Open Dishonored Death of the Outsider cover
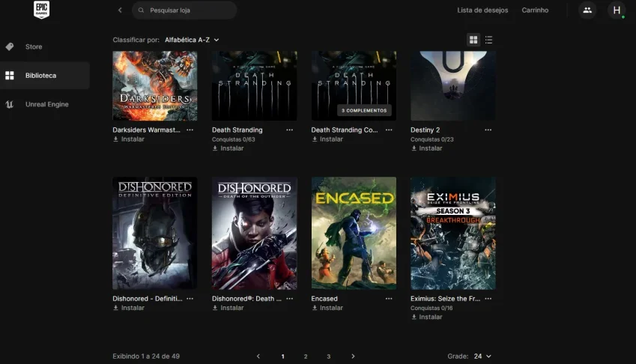This screenshot has height=364, width=636. click(x=254, y=233)
